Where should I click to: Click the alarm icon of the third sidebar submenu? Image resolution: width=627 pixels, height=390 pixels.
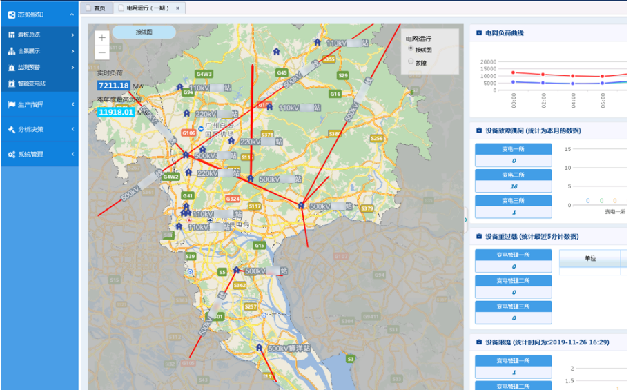11,67
